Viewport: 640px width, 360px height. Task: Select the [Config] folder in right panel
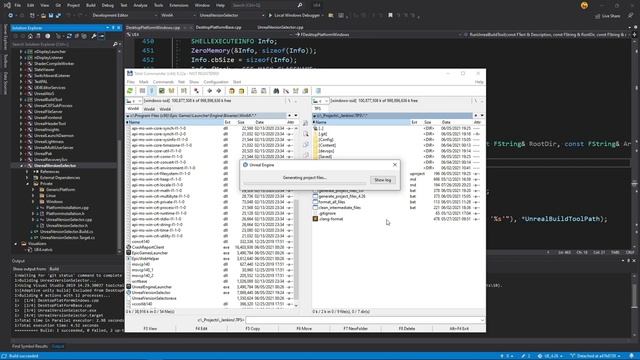(327, 140)
